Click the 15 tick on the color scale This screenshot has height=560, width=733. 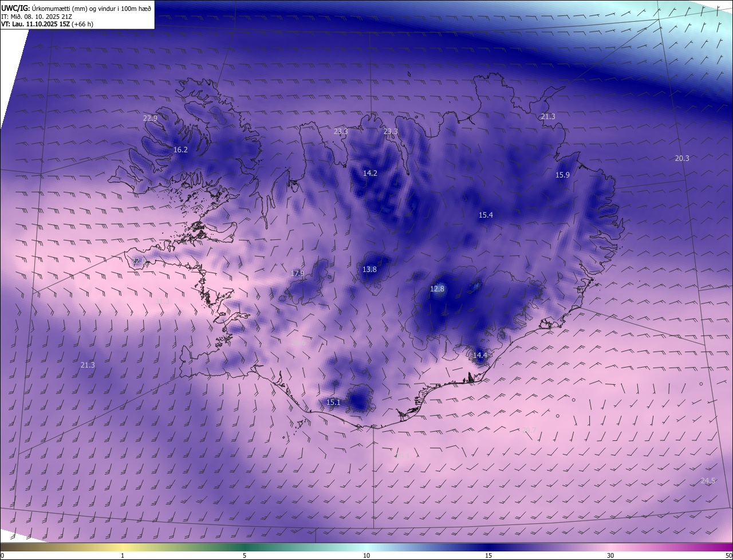tap(488, 555)
